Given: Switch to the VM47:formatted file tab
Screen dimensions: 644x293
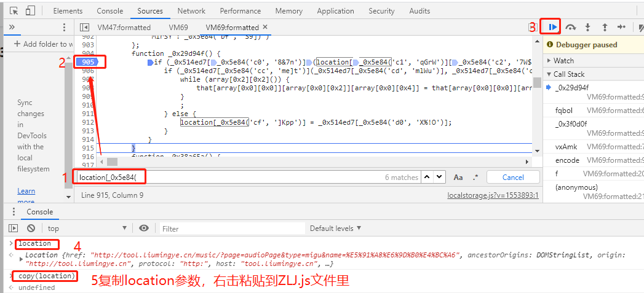Looking at the screenshot, I should (x=124, y=28).
